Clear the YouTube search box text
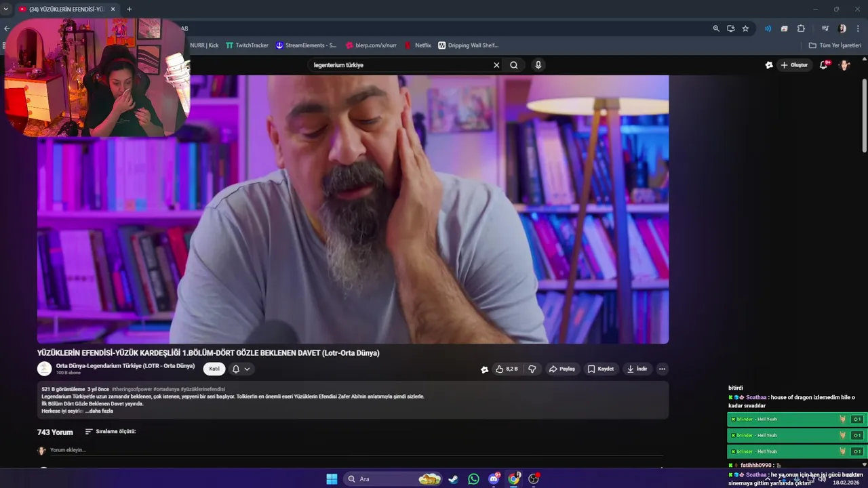The width and height of the screenshot is (868, 488). pos(496,65)
